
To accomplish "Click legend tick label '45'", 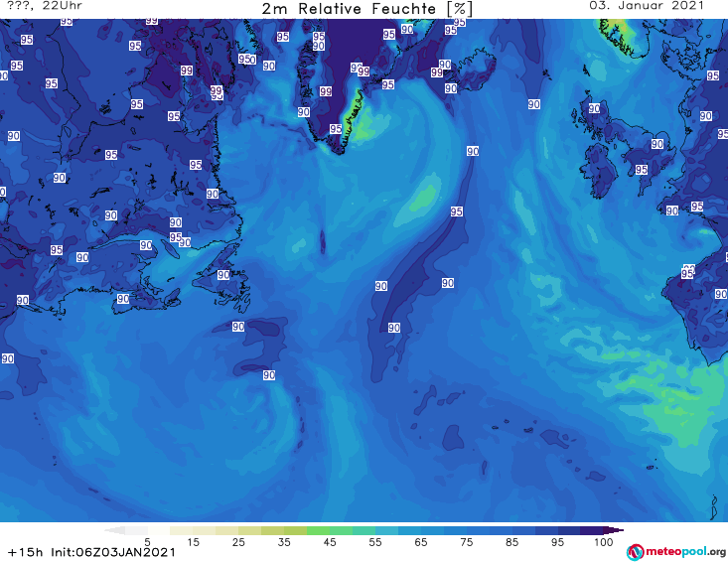I will coord(330,541).
